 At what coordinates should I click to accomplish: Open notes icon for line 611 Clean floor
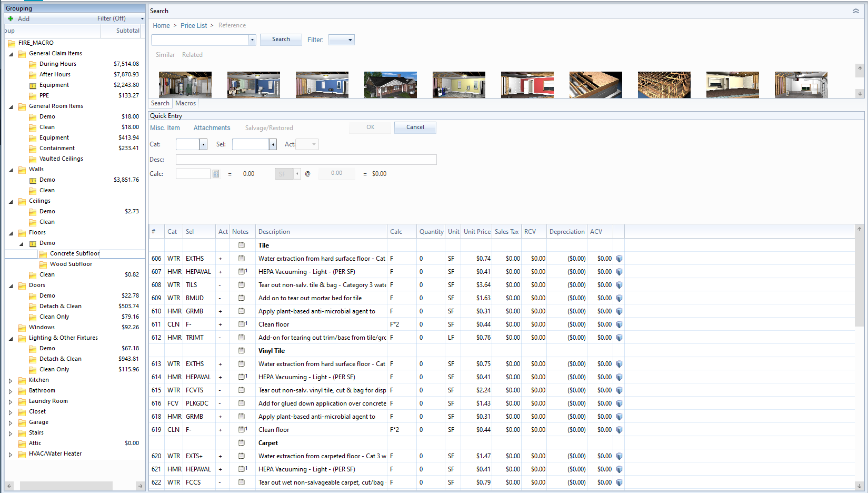tap(242, 324)
